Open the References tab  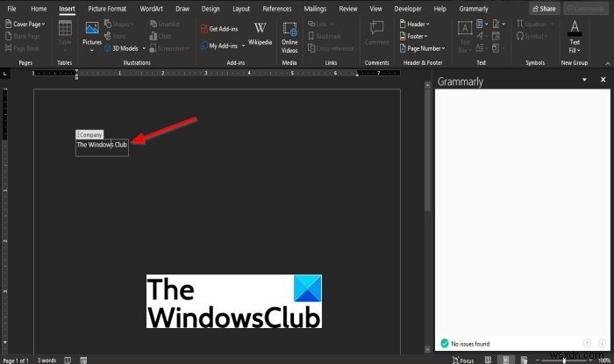277,9
